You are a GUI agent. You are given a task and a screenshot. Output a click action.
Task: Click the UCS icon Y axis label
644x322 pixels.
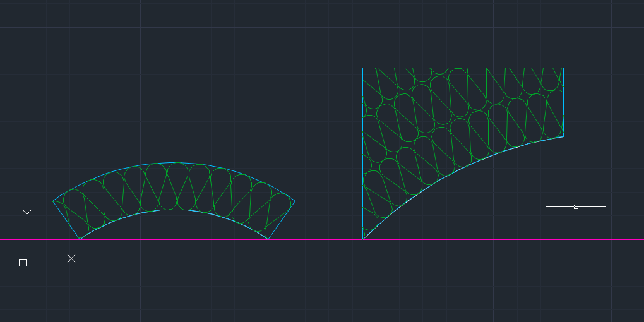(27, 214)
